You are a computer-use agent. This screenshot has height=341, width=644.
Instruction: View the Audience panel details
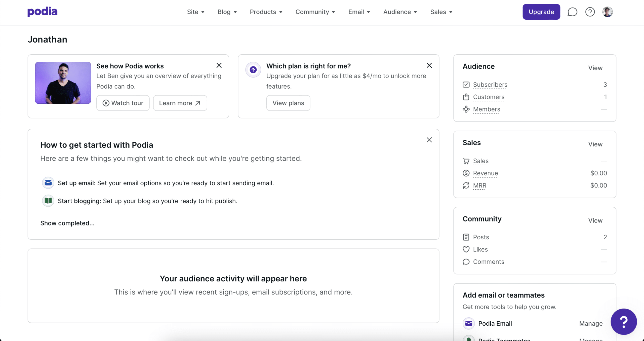tap(595, 68)
